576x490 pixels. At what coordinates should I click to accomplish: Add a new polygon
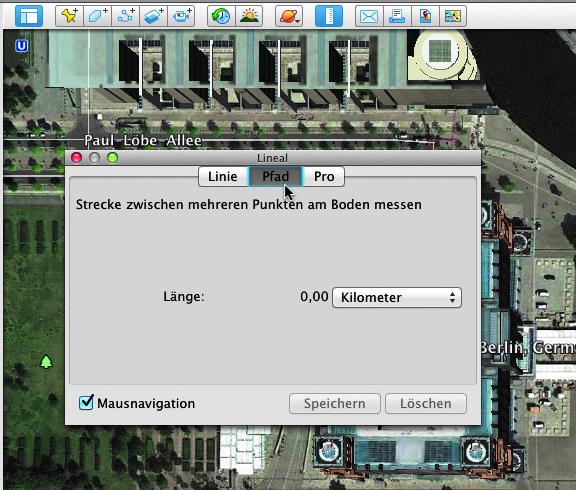pyautogui.click(x=97, y=16)
